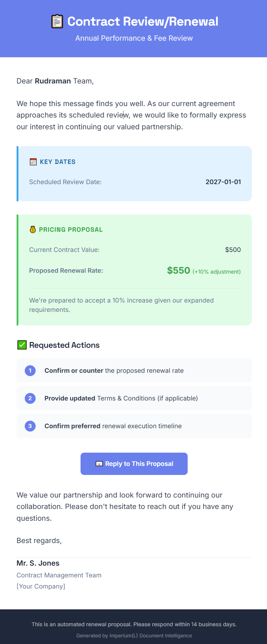This screenshot has height=644, width=267.
Task: Toggle the Confirm or counter action item
Action: pos(134,370)
